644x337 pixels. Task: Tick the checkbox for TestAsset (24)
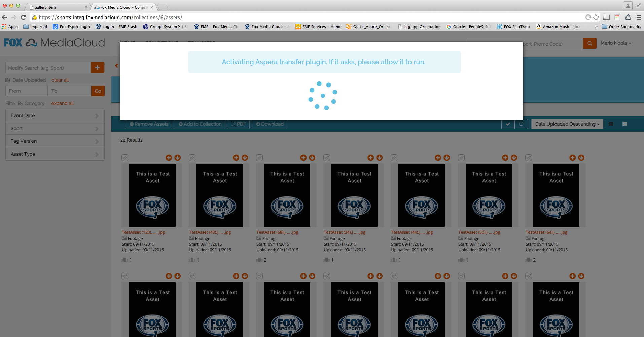point(327,158)
